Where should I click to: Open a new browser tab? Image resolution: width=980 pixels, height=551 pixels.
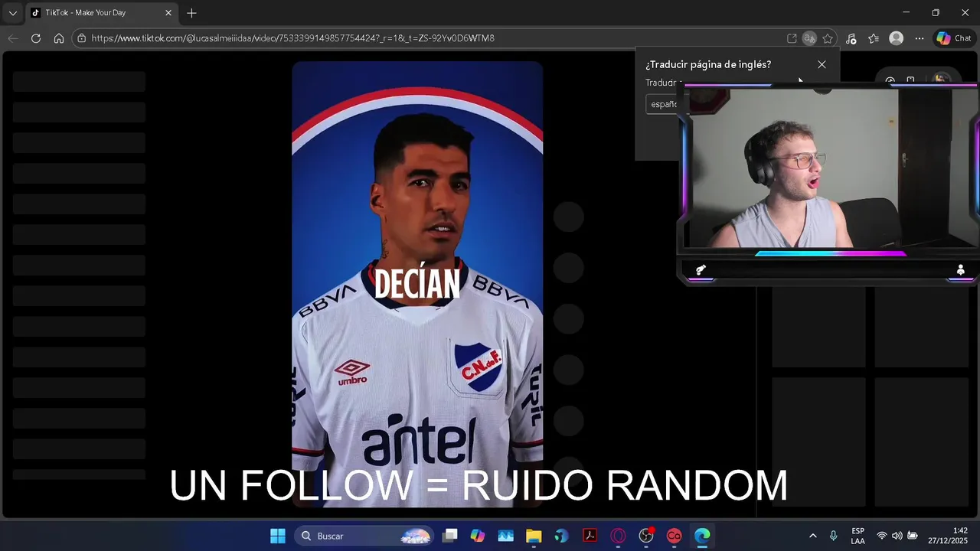[x=191, y=13]
